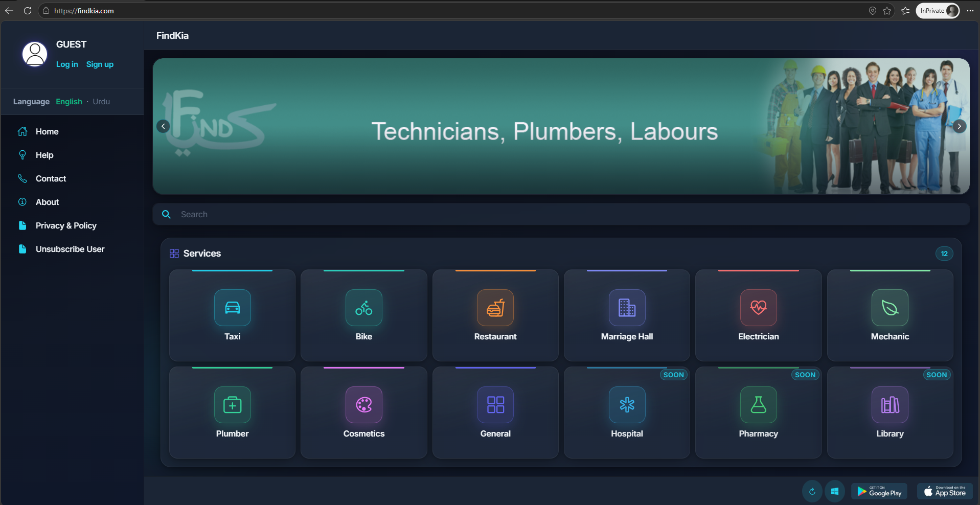This screenshot has width=980, height=505.
Task: Show next banner slide
Action: (x=959, y=126)
